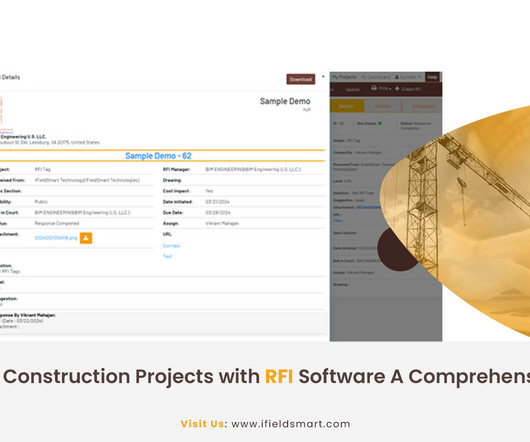This screenshot has height=442, width=530.
Task: Expand the Print dropdown arrow
Action: (x=390, y=89)
